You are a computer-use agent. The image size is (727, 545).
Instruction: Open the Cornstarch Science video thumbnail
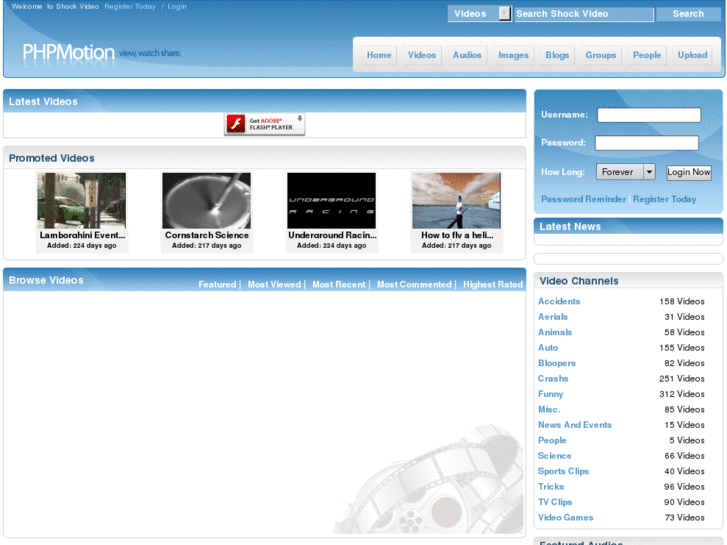206,200
